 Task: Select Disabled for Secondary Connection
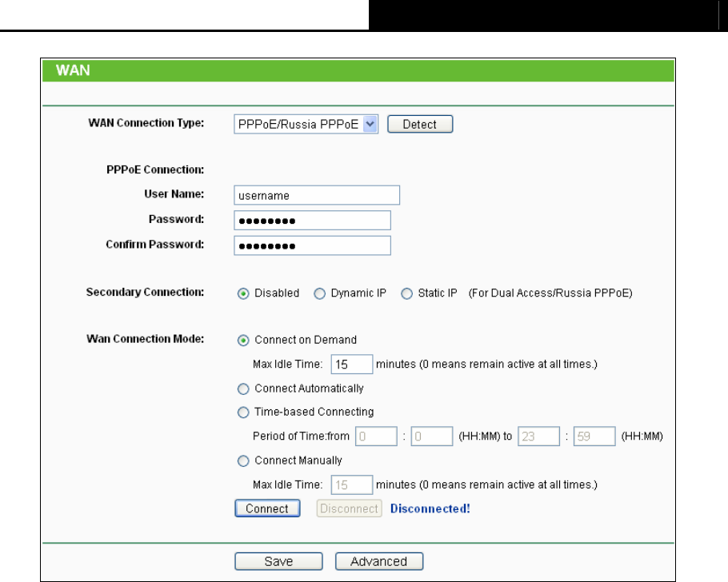point(243,293)
